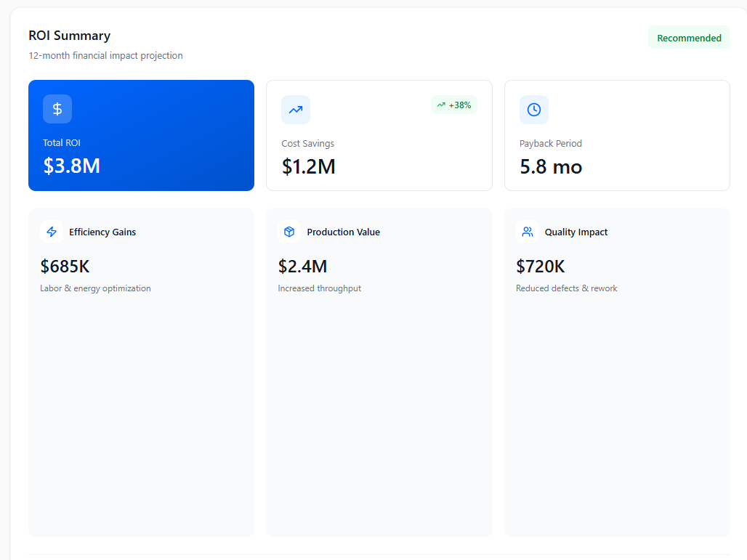Screen dimensions: 747x560
Task: Click the Recommended status badge
Action: [689, 38]
